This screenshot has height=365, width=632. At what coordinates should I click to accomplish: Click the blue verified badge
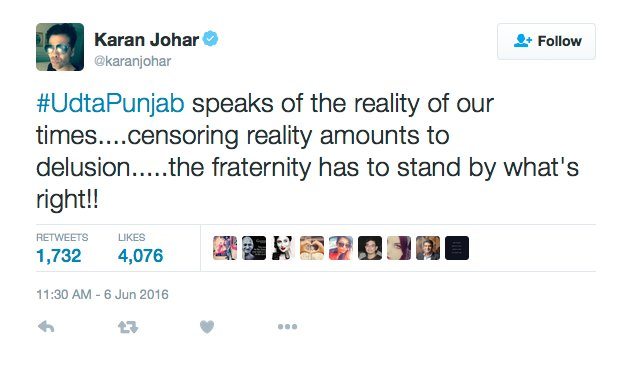pos(210,39)
